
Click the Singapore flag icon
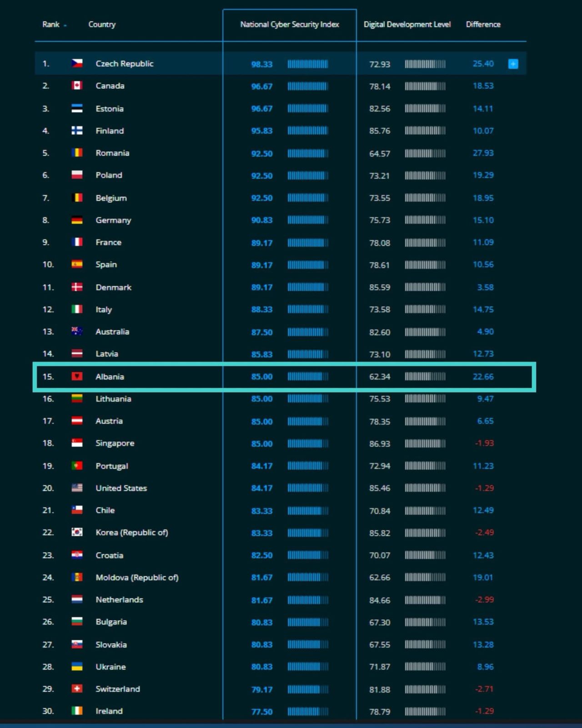pyautogui.click(x=77, y=443)
